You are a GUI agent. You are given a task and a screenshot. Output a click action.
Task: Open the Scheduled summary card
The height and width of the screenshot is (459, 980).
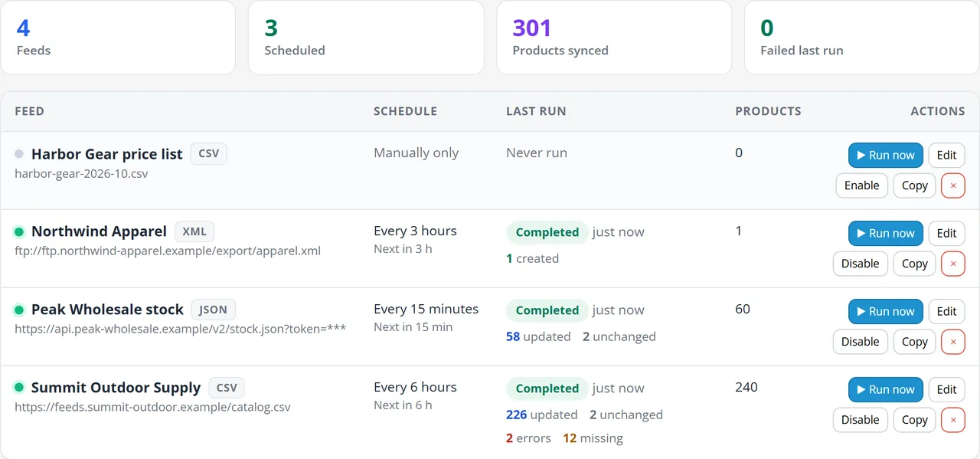click(x=366, y=38)
